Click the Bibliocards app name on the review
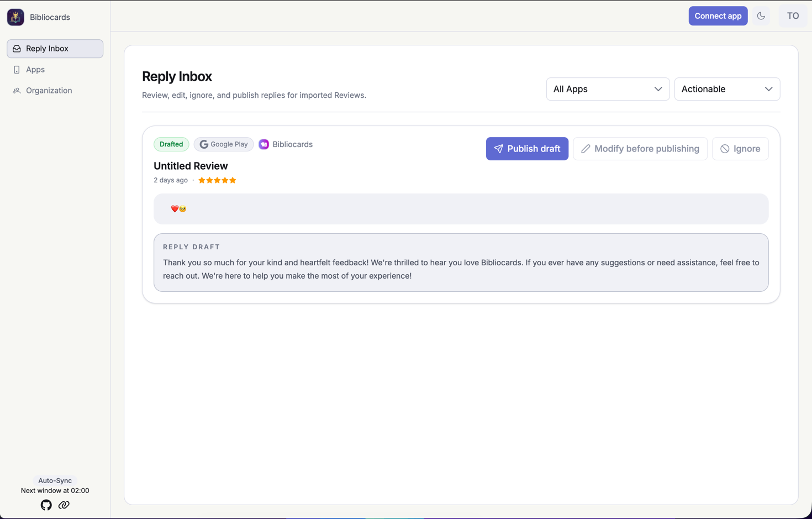 (292, 144)
